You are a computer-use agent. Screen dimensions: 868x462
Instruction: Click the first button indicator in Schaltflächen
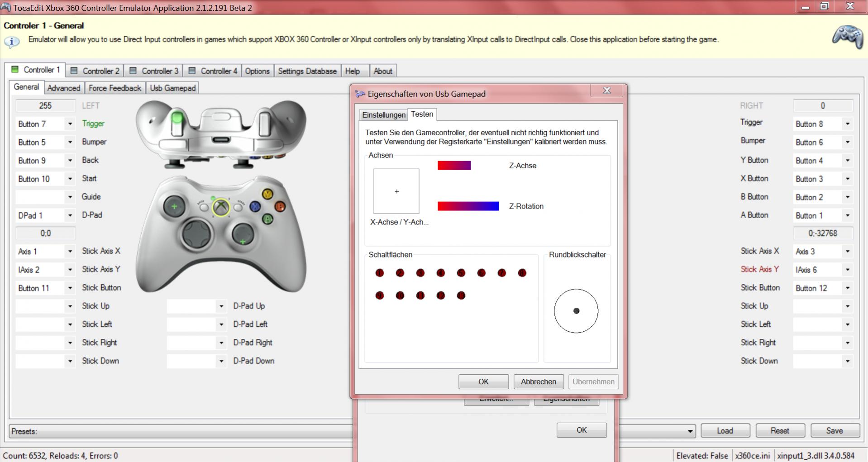click(380, 273)
